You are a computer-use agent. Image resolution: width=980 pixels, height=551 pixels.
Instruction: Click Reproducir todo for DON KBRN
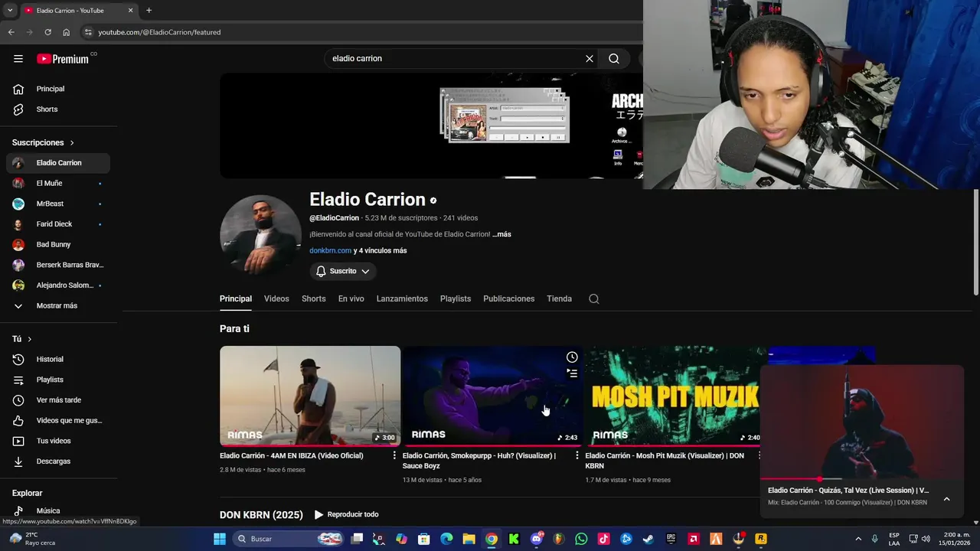coord(346,514)
